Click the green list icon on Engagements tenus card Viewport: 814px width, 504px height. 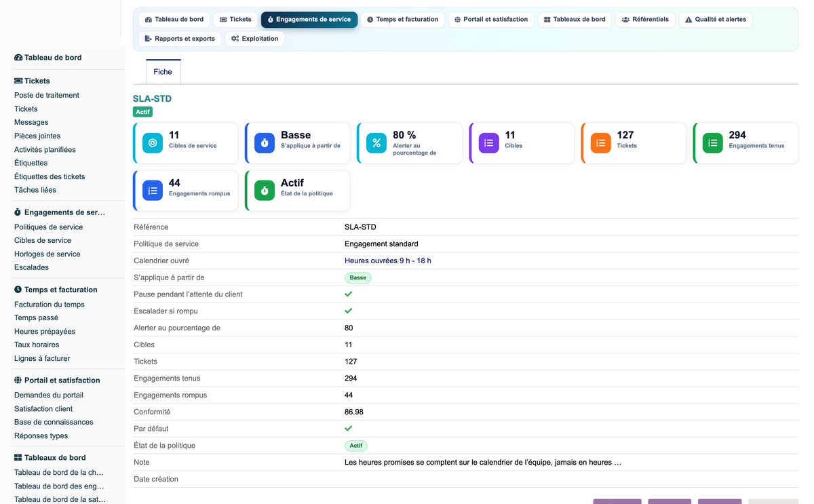click(x=712, y=143)
